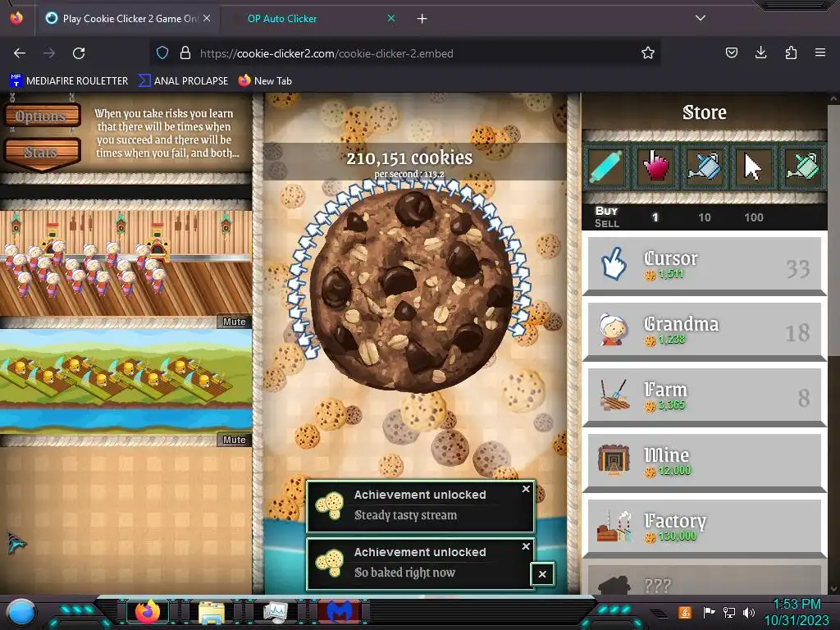The width and height of the screenshot is (840, 630).
Task: Go forward to the next page
Action: coord(49,53)
